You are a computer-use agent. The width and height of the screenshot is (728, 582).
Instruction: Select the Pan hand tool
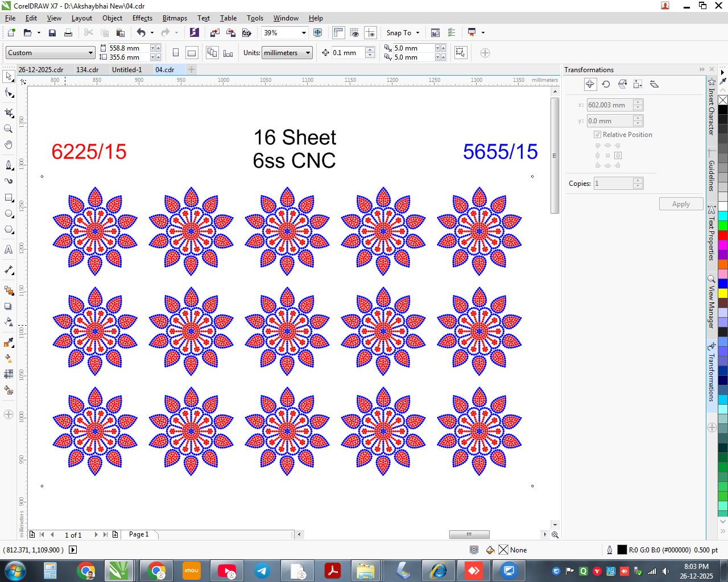(x=9, y=145)
